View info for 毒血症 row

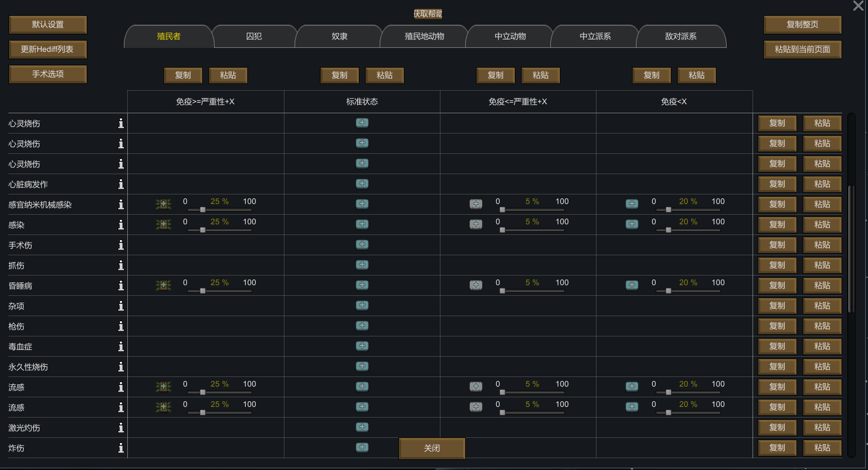[x=121, y=347]
